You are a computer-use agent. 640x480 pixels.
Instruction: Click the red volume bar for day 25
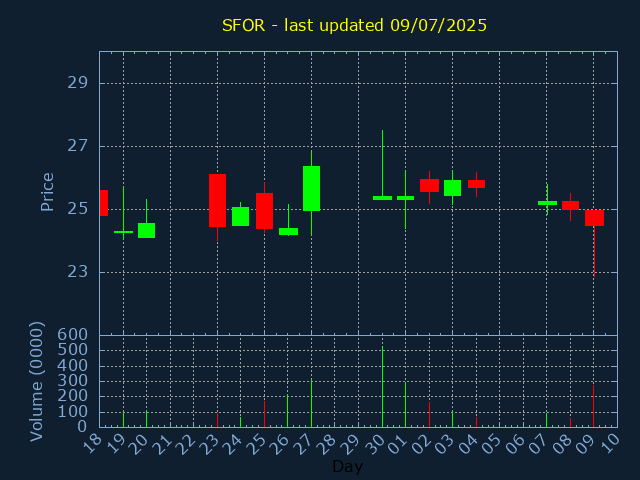tap(264, 414)
